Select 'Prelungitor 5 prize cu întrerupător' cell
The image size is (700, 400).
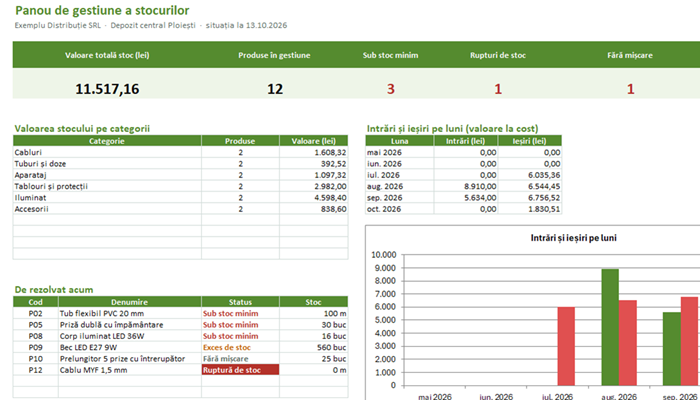129,358
